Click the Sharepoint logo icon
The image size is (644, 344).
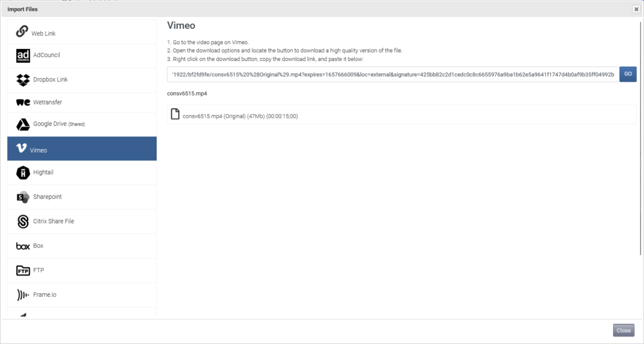click(23, 197)
